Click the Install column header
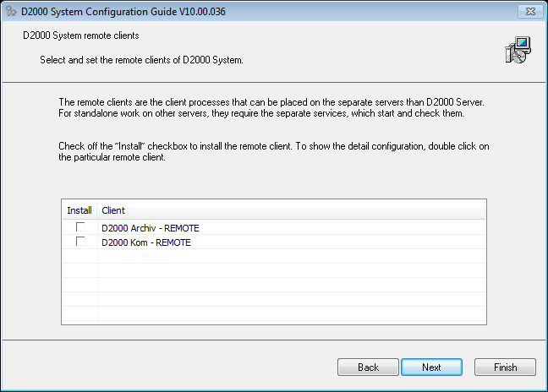This screenshot has width=548, height=392. tap(79, 210)
